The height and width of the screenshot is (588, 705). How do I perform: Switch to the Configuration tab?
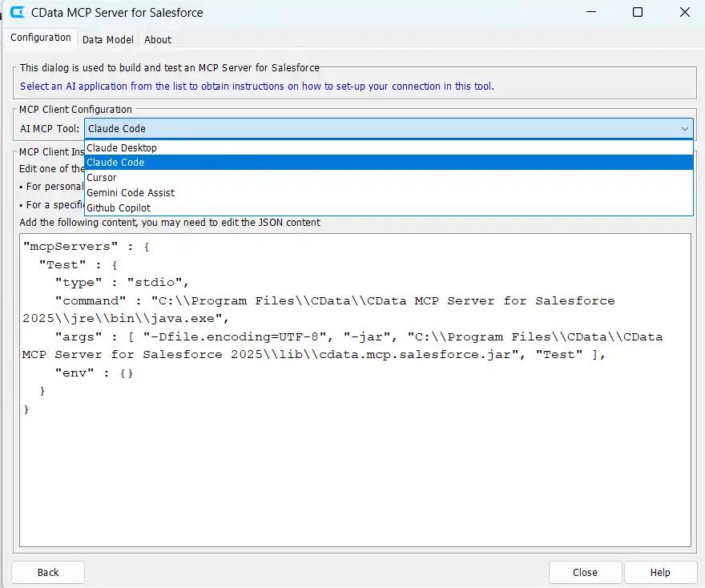pos(41,38)
